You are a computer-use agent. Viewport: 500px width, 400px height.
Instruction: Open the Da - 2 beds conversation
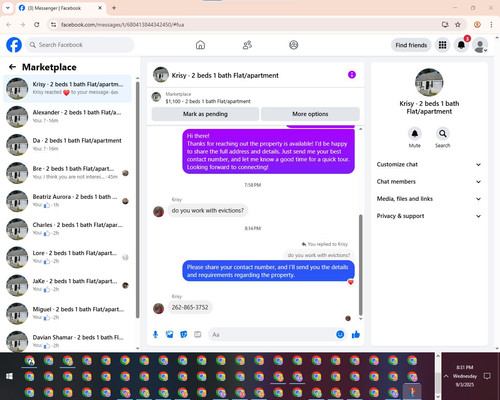pos(68,144)
